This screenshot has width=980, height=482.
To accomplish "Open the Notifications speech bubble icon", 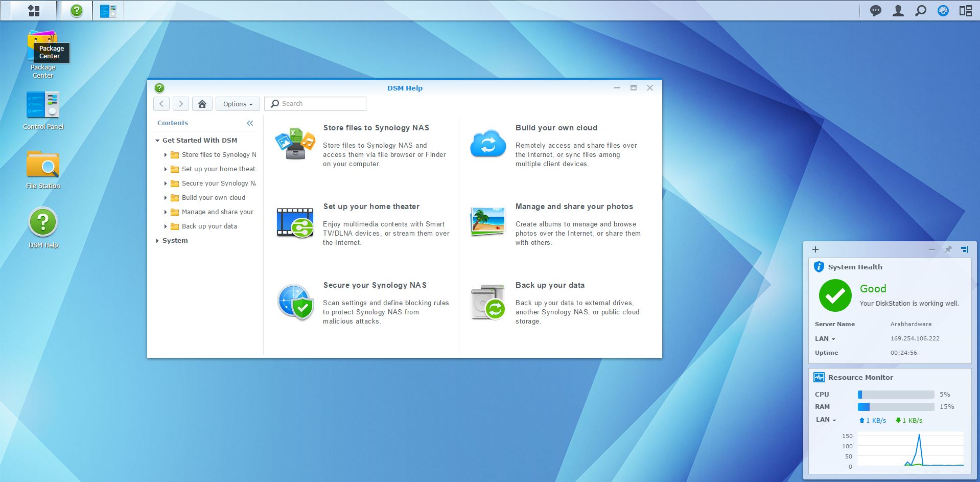I will 876,11.
